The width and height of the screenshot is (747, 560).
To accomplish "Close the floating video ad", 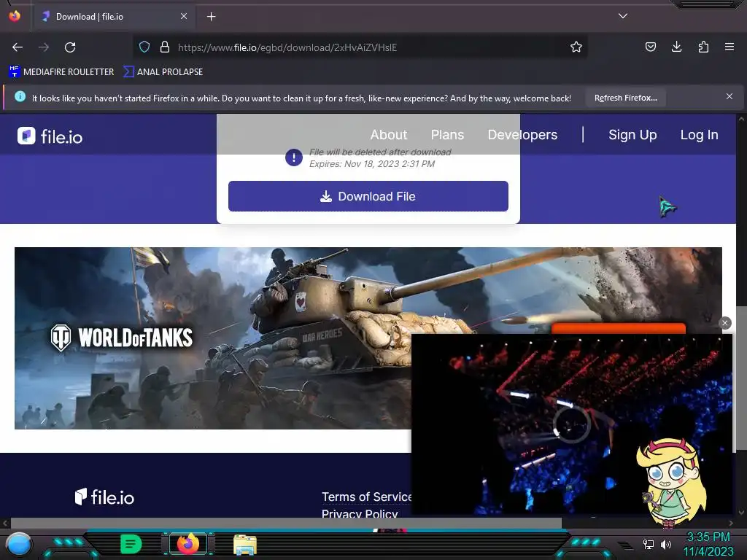I will coord(725,323).
